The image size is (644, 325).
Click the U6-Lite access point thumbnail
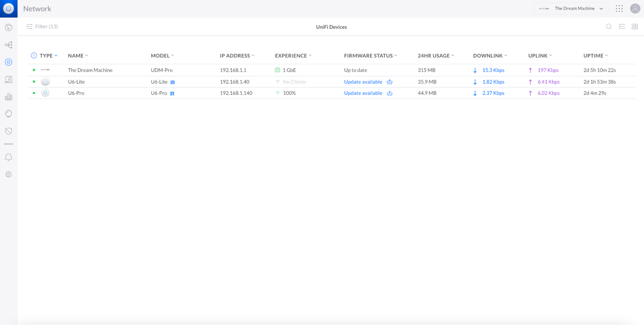pos(45,81)
